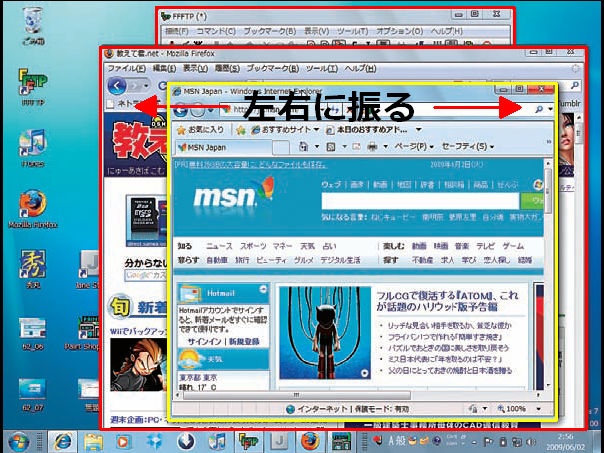Click 新規登録 link under Hotmail
This screenshot has height=453, width=604.
click(x=244, y=342)
